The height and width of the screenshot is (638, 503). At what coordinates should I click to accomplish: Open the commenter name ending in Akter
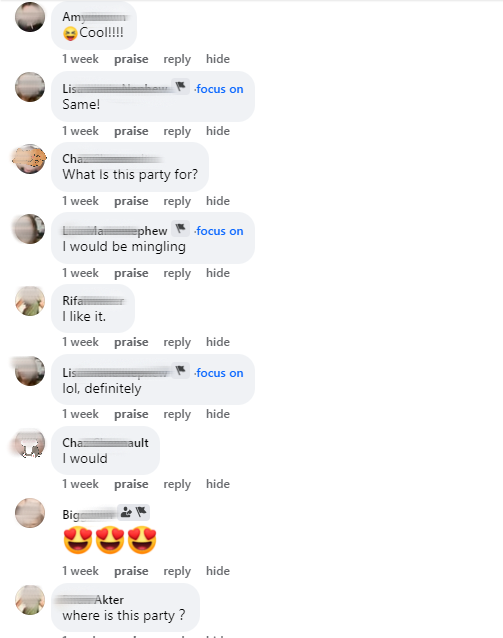click(x=90, y=600)
